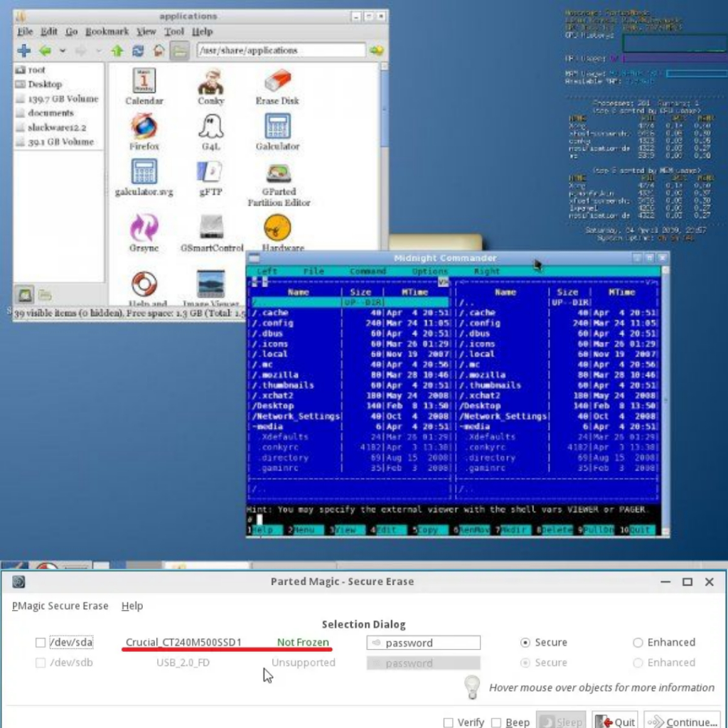Screen dimensions: 728x728
Task: Click the home folder toolbar icon
Action: (x=159, y=50)
